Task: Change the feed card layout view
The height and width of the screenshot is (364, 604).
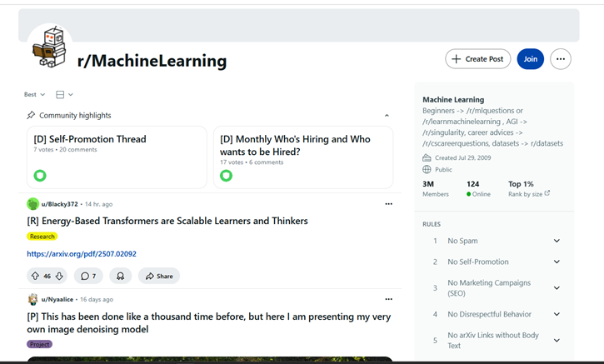Action: [64, 94]
